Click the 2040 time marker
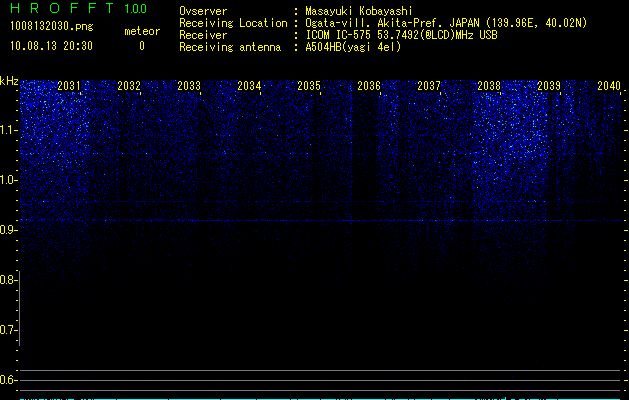The width and height of the screenshot is (629, 400). 609,86
